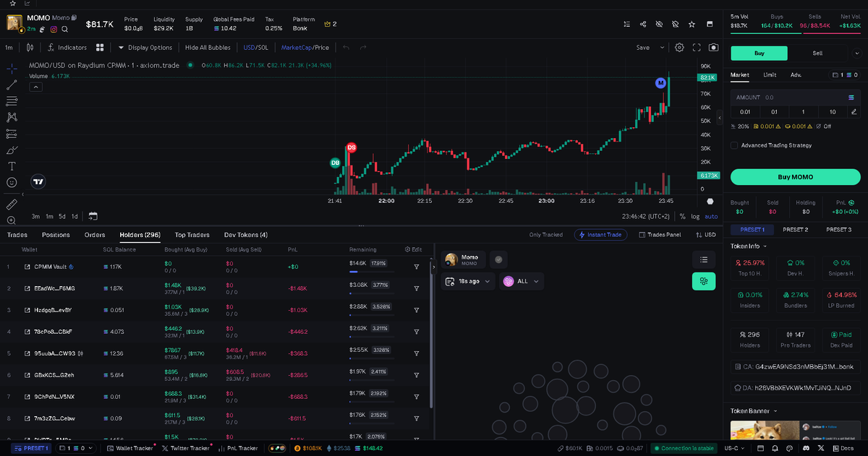Click the edit quick amounts pencil
This screenshot has height=456, width=868.
[x=854, y=111]
